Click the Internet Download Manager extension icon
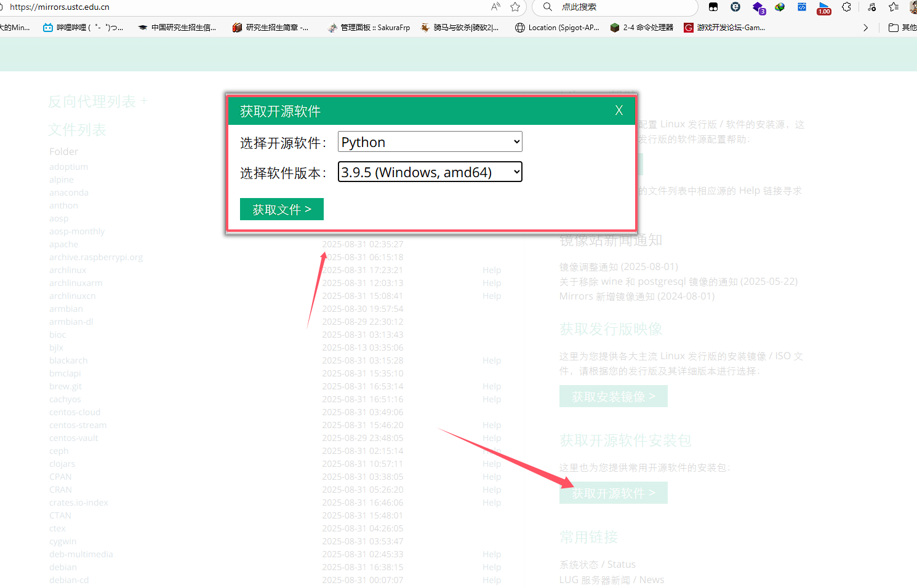This screenshot has width=917, height=588. (780, 7)
